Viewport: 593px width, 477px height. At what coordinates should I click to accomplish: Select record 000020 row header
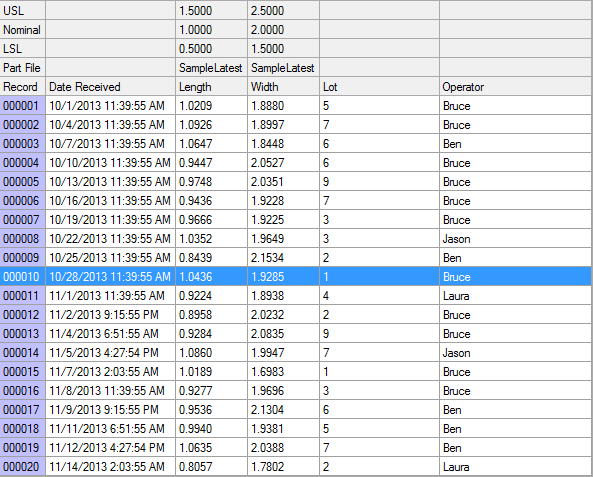[23, 466]
